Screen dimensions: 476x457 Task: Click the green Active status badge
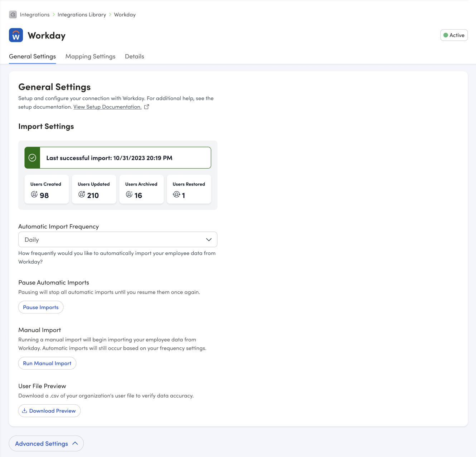[454, 35]
